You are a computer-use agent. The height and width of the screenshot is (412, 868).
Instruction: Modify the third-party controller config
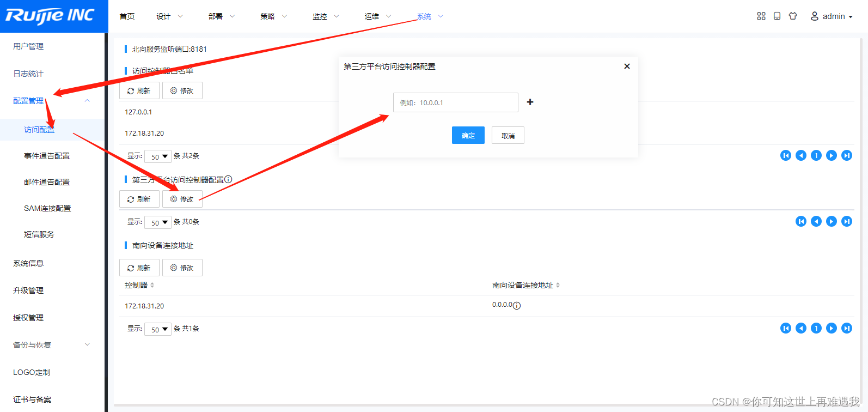pos(182,199)
